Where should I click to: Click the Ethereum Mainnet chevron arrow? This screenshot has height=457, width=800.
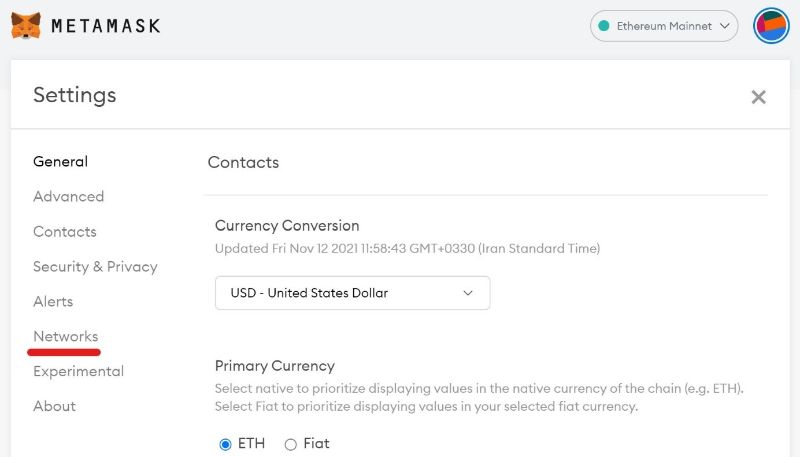(x=725, y=26)
